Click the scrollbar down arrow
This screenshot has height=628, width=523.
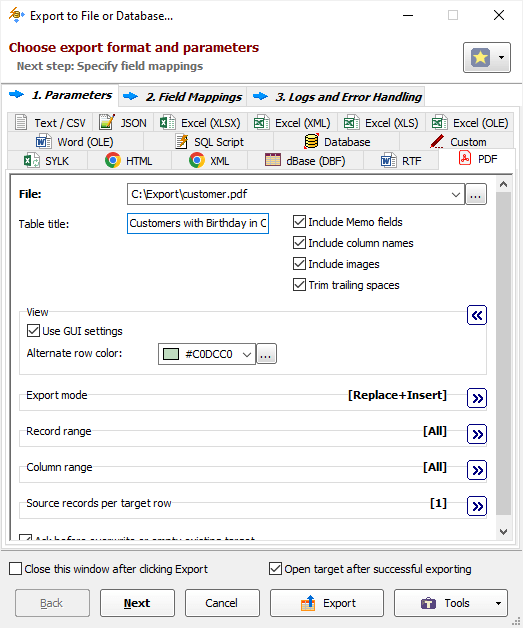tap(503, 532)
